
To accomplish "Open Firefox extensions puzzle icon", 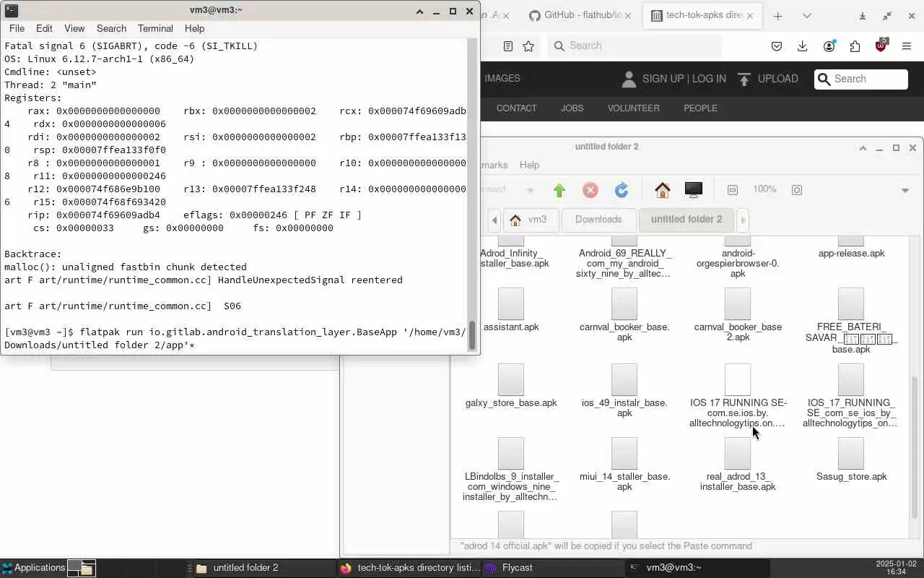I will 855,46.
